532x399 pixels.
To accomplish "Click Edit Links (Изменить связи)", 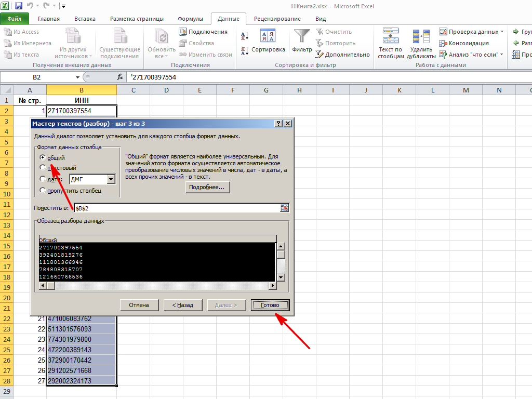I will 206,55.
